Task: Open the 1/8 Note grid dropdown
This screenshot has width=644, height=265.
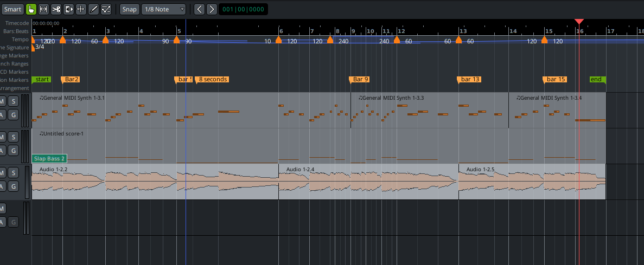Action: (x=163, y=9)
